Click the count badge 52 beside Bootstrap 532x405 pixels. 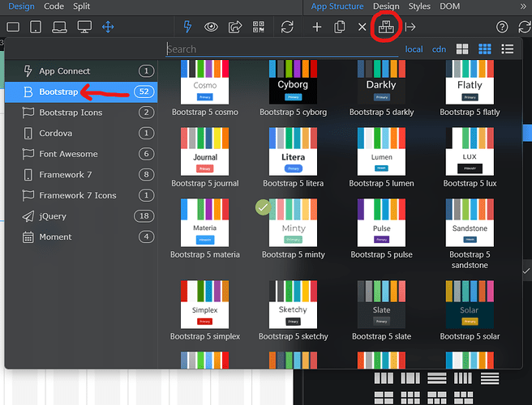144,92
